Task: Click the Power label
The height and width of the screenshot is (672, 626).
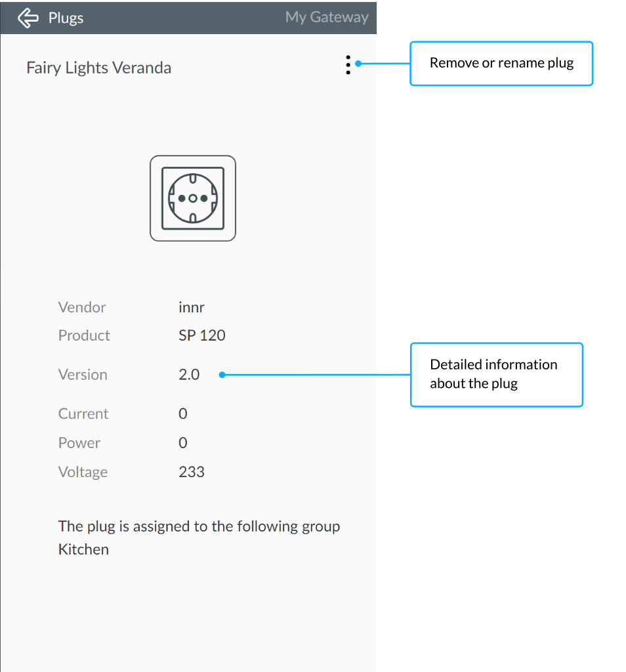Action: click(x=79, y=443)
